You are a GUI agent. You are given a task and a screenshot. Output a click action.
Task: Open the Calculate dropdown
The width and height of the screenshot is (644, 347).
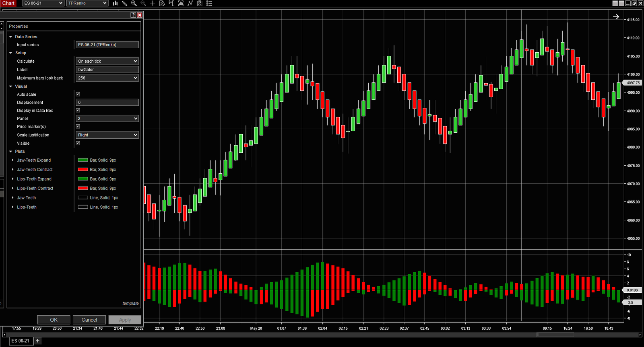click(107, 61)
